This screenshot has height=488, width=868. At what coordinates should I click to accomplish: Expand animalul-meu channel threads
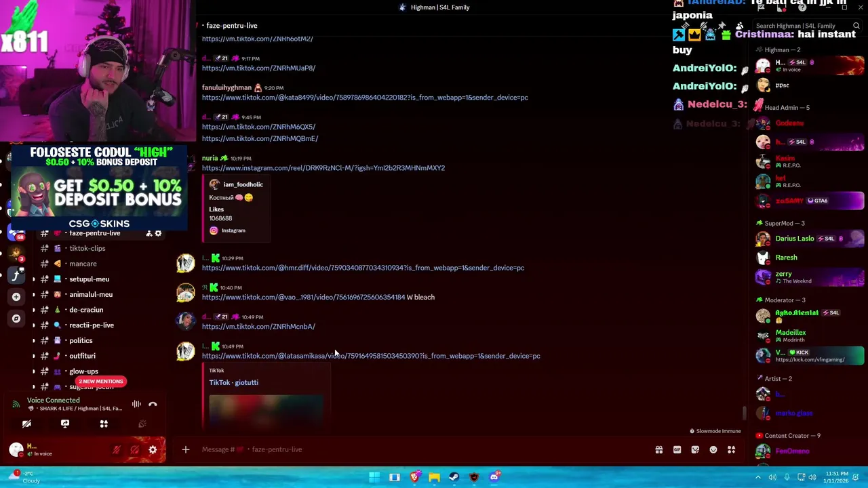point(34,295)
